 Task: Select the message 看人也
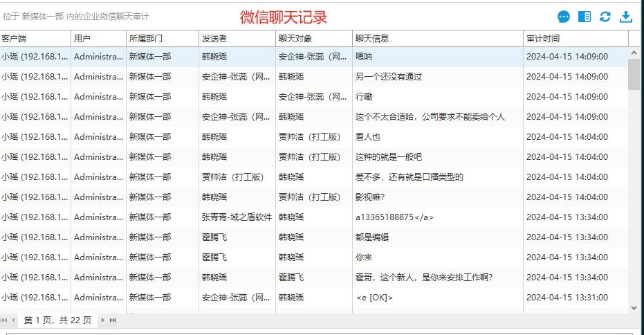(367, 137)
